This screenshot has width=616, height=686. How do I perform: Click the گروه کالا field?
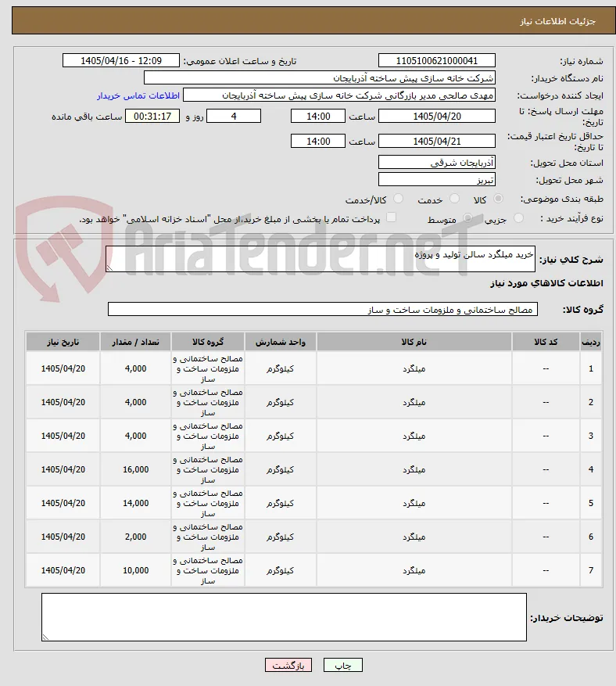[323, 309]
